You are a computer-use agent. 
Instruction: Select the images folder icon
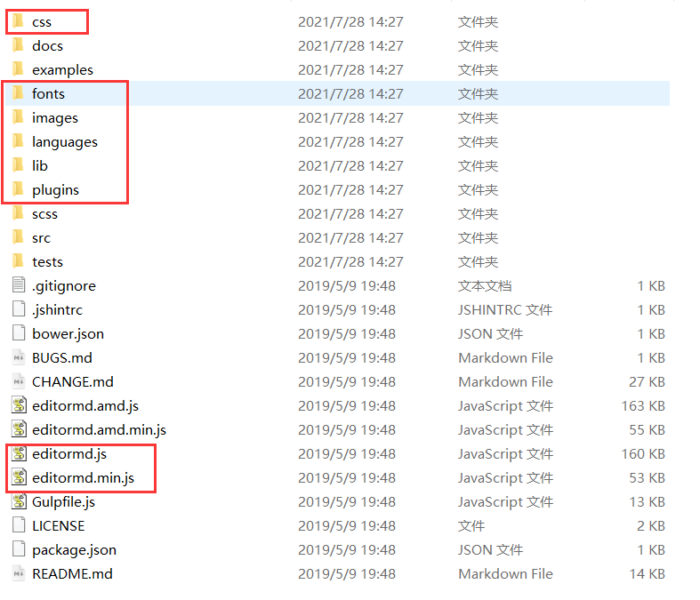click(18, 117)
